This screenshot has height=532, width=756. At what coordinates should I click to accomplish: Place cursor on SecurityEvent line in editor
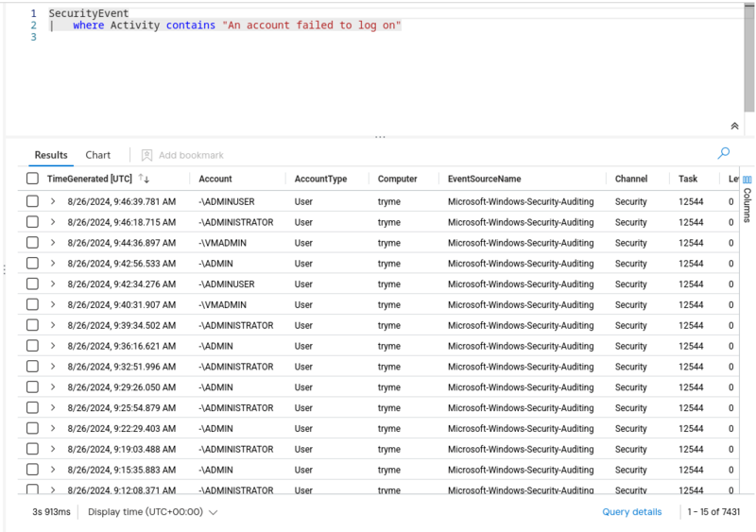[x=89, y=13]
